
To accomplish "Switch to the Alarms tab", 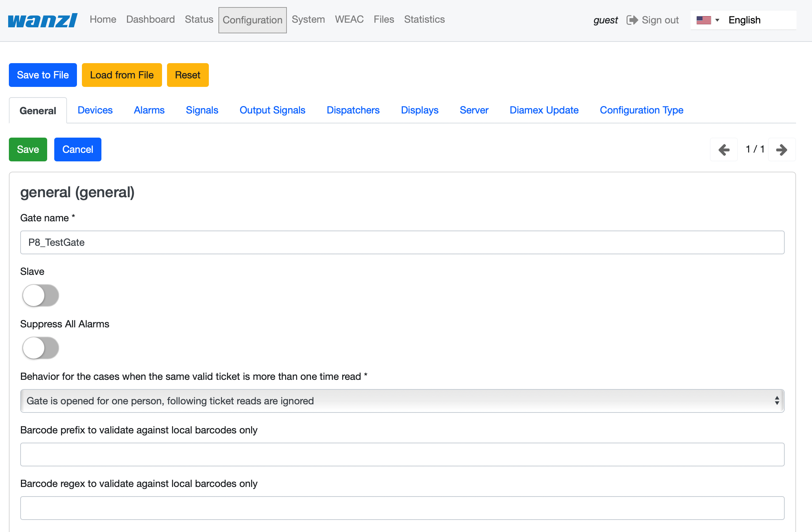I will point(149,110).
